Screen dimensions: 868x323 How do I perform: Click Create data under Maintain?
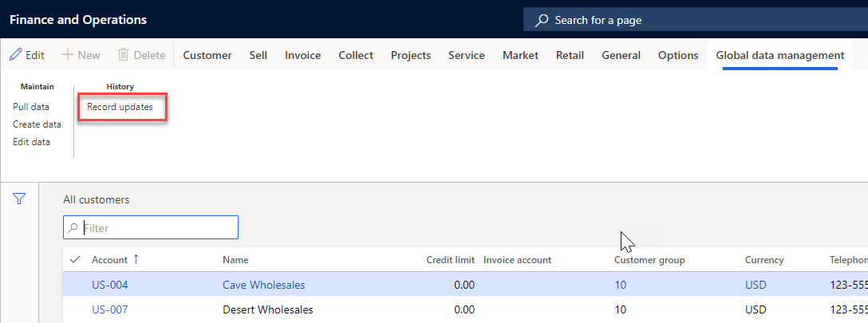click(37, 124)
